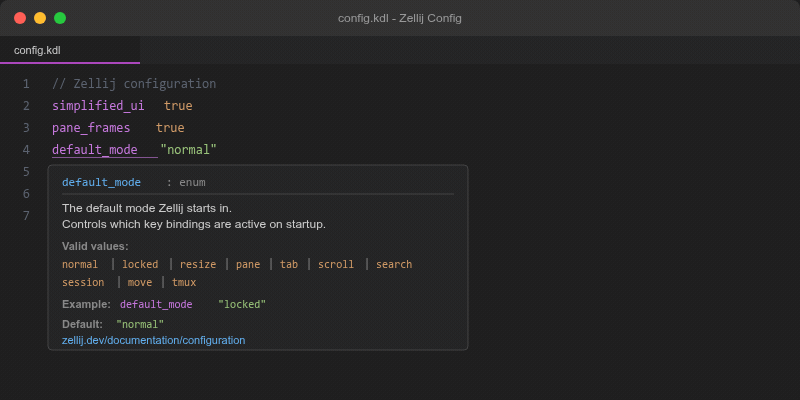Image resolution: width=800 pixels, height=400 pixels.
Task: Click the "normal" default value in popup
Action: coord(140,324)
